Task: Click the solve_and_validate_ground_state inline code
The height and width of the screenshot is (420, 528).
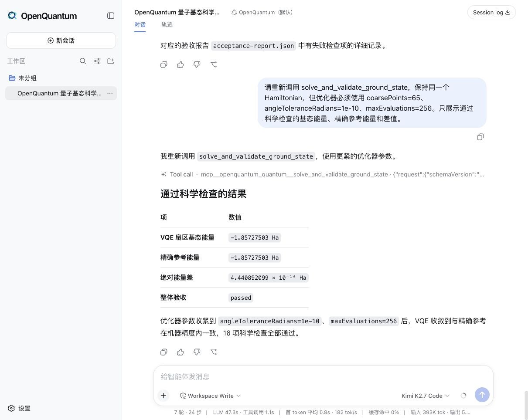Action: [x=256, y=156]
